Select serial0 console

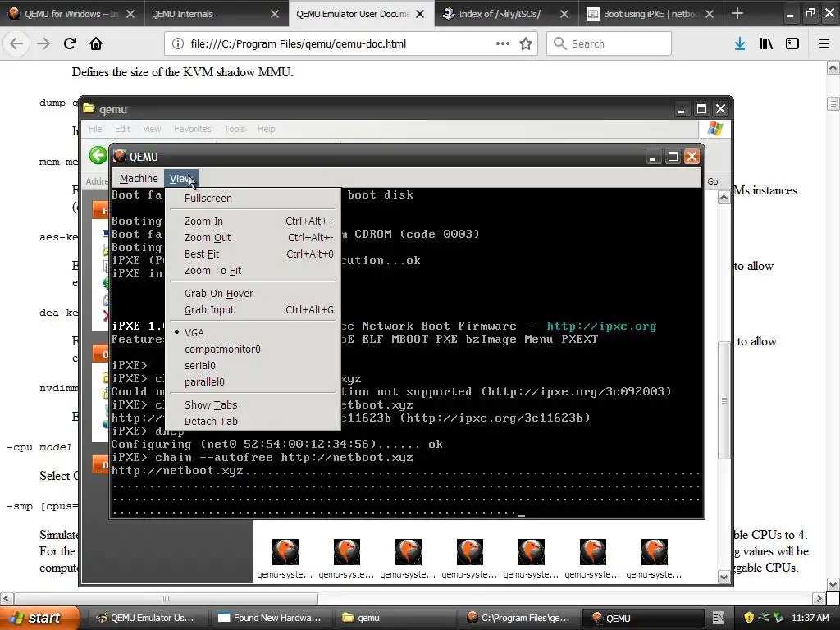click(x=253, y=365)
